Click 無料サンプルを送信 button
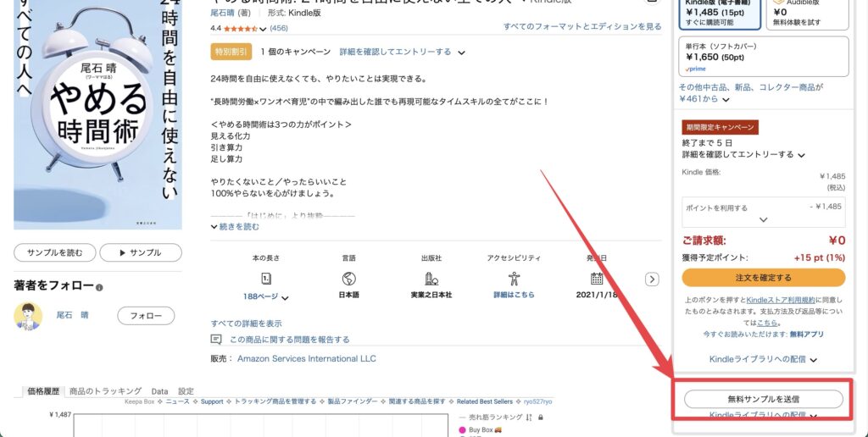The image size is (868, 437). pyautogui.click(x=764, y=399)
